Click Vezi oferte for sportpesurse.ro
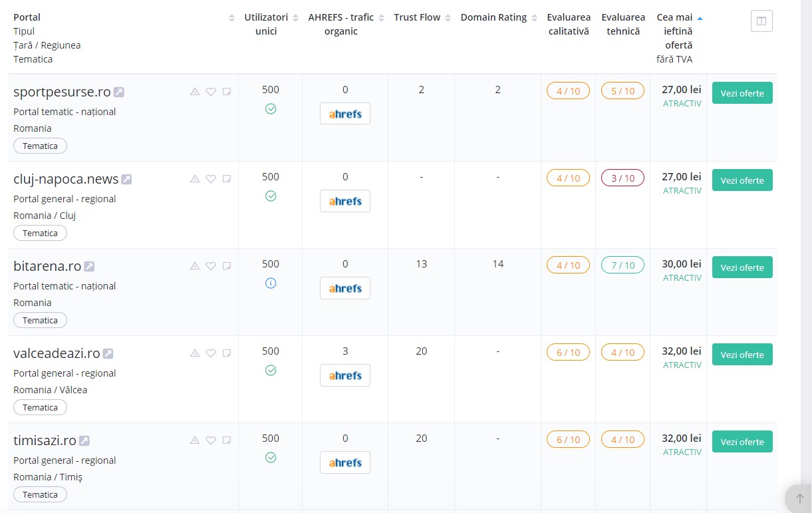 click(x=742, y=93)
